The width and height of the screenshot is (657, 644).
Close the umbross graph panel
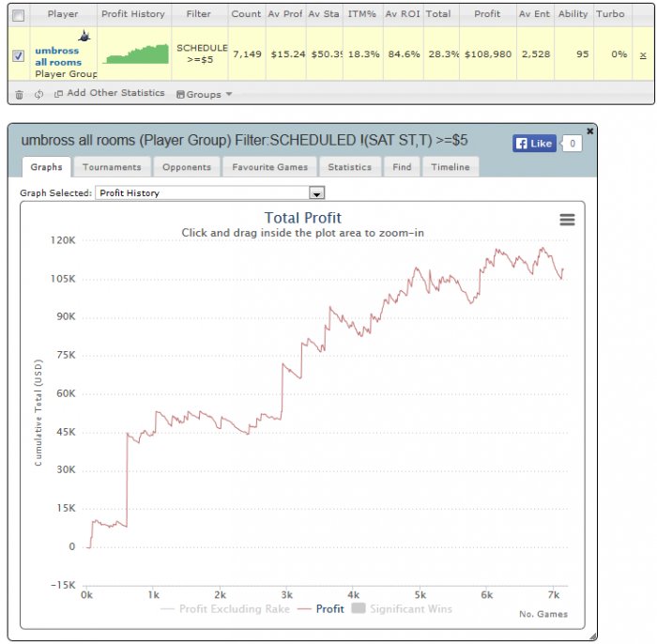point(590,131)
